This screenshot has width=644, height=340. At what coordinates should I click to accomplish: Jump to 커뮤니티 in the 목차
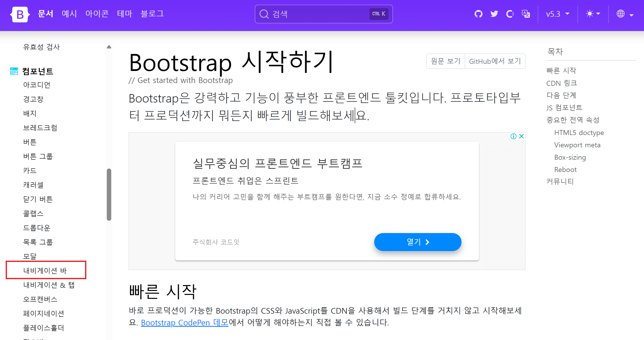pos(560,182)
